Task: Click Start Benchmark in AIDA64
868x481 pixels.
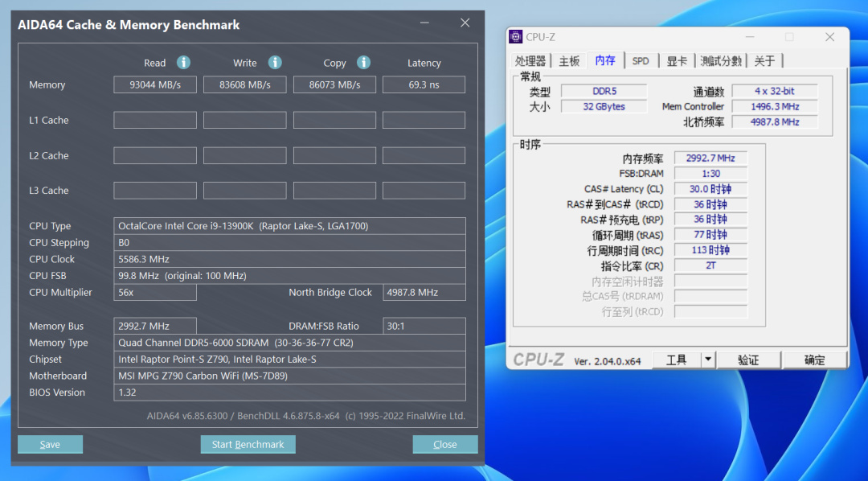Action: 248,445
